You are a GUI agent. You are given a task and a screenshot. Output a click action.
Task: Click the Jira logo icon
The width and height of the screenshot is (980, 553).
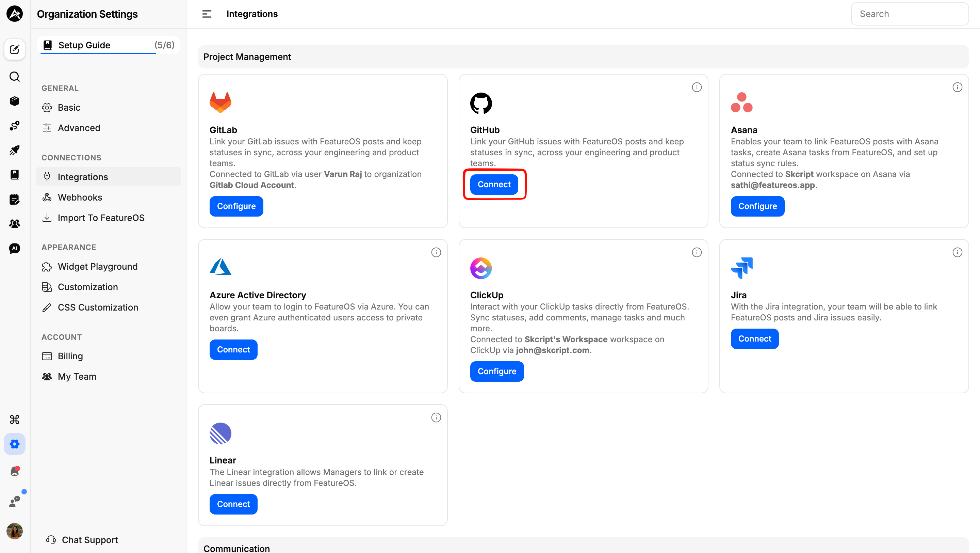(741, 268)
